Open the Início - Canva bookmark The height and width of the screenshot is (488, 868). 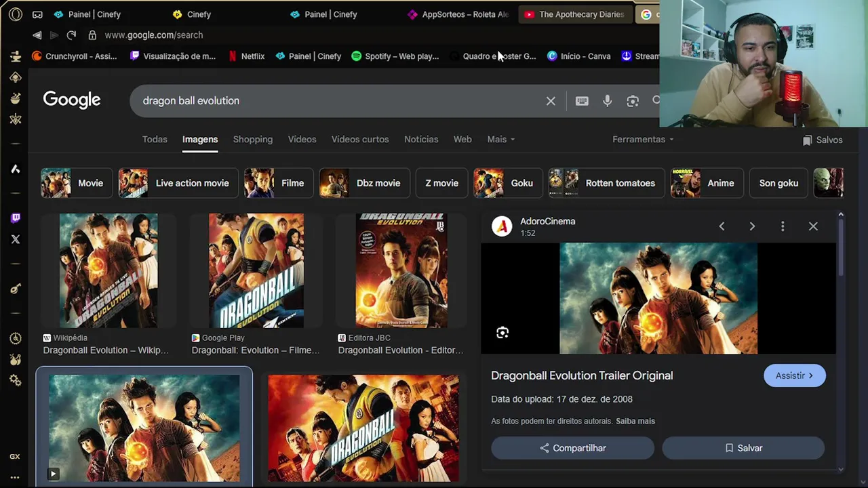click(579, 56)
